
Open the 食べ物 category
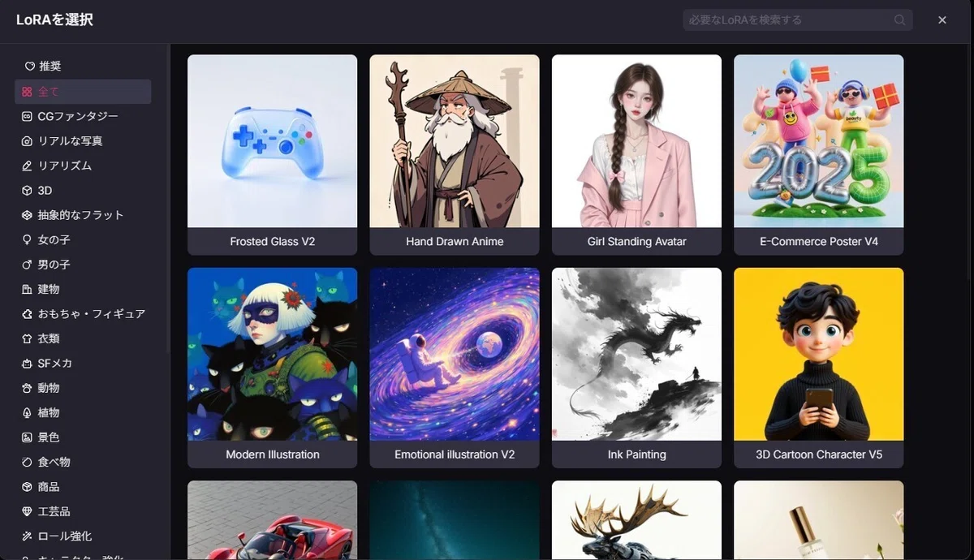click(83, 462)
